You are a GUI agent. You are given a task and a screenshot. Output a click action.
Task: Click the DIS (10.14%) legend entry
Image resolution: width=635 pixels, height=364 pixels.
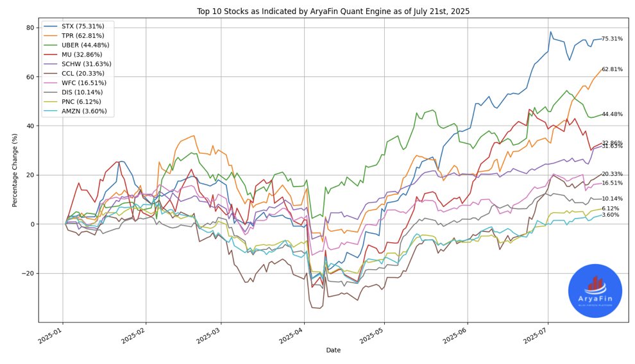(x=74, y=92)
